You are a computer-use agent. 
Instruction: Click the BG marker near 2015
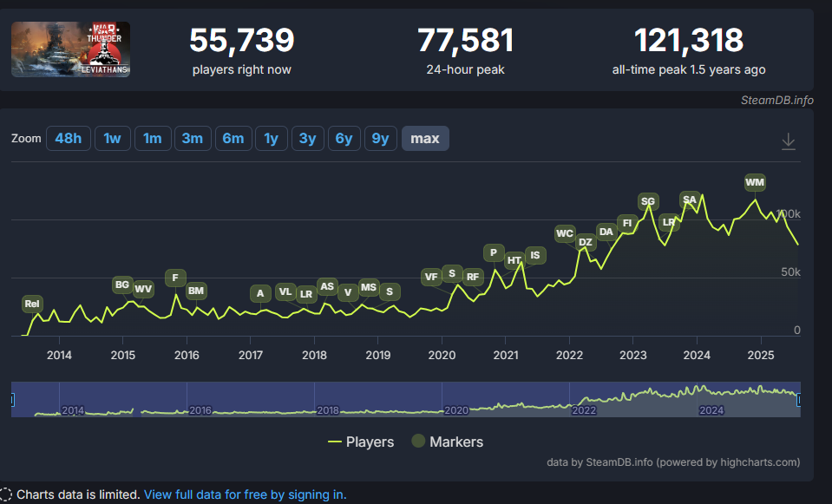(x=122, y=285)
